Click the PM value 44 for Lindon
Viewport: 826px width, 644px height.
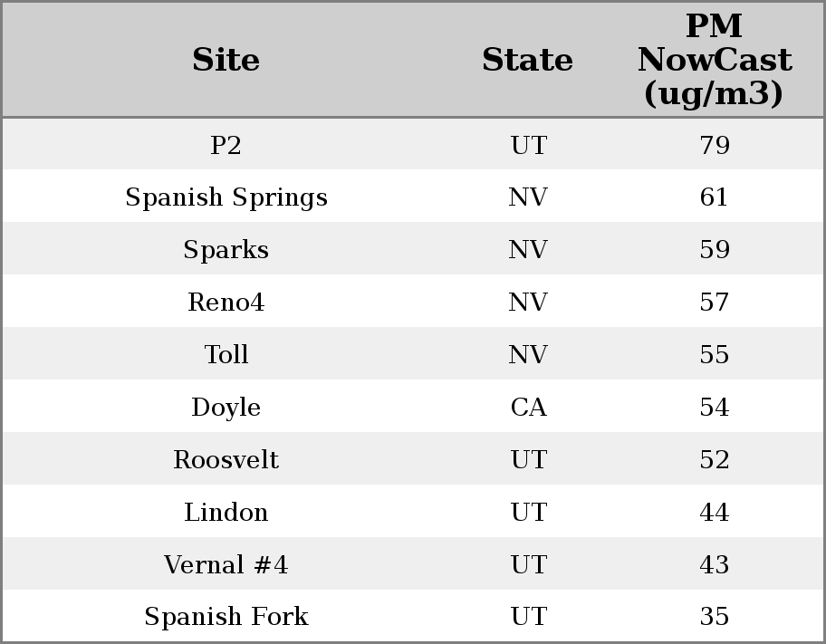[x=714, y=513]
